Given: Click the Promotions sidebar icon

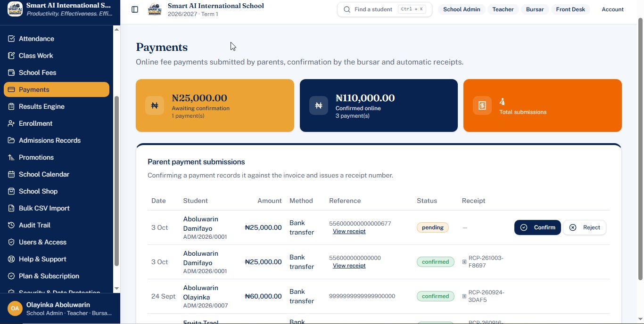Looking at the screenshot, I should tap(11, 157).
